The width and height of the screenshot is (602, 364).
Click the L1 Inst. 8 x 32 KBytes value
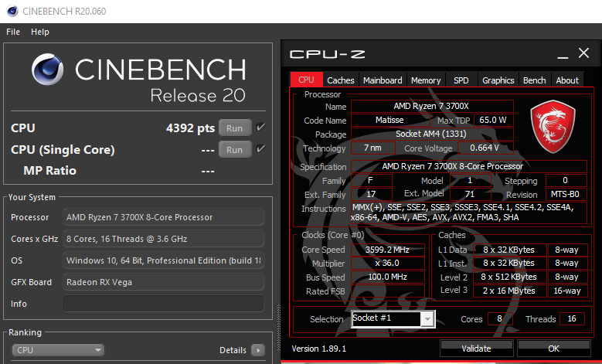(x=509, y=264)
